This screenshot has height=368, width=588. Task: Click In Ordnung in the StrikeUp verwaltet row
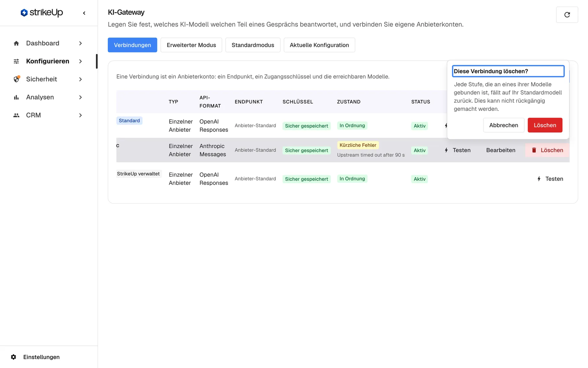coord(352,179)
